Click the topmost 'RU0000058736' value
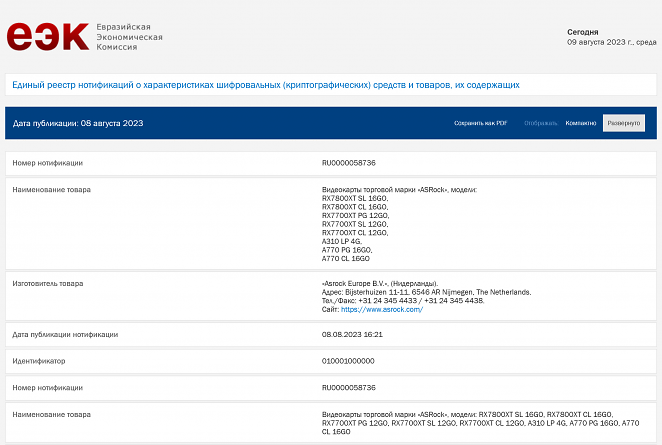 click(x=348, y=163)
